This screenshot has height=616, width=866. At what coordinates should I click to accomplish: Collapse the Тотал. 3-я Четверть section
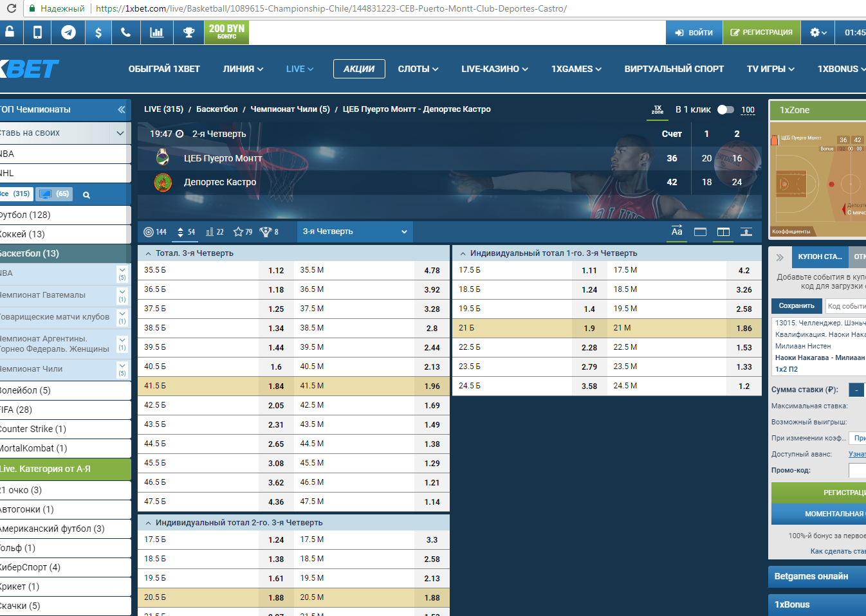[148, 253]
